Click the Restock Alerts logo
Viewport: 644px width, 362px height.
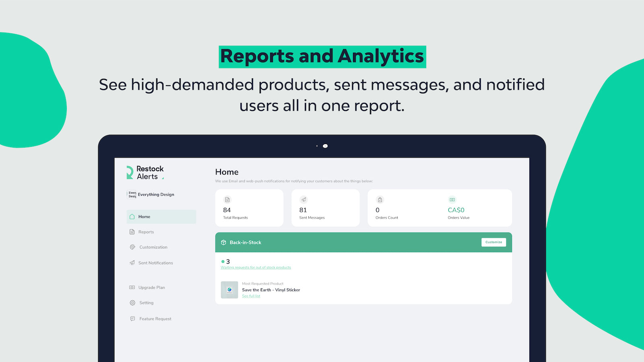(x=145, y=173)
